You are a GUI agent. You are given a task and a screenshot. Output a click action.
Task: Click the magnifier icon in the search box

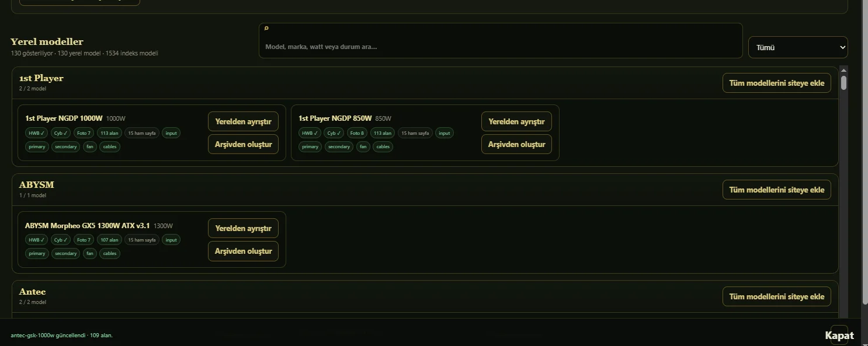(x=267, y=28)
